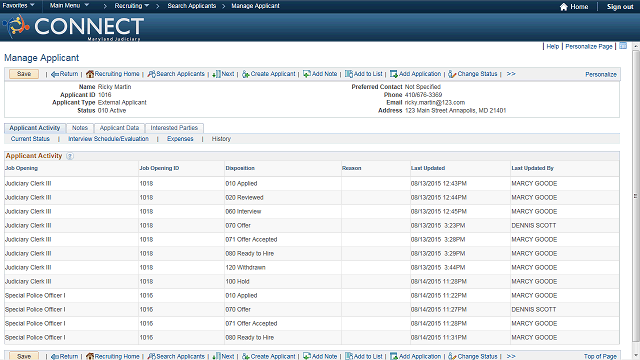Open the Favorites dropdown menu
Screen dimensions: 640x360
point(18,6)
